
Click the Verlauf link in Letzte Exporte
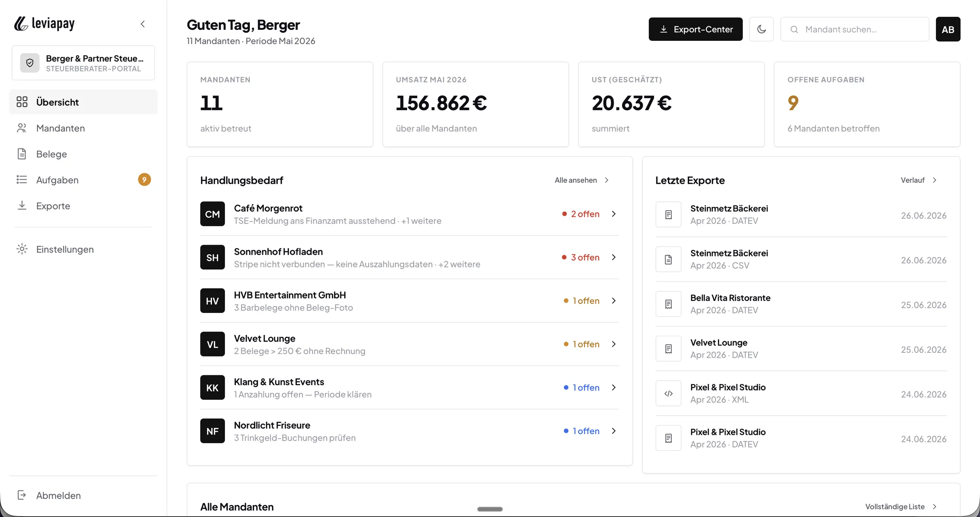coord(919,180)
